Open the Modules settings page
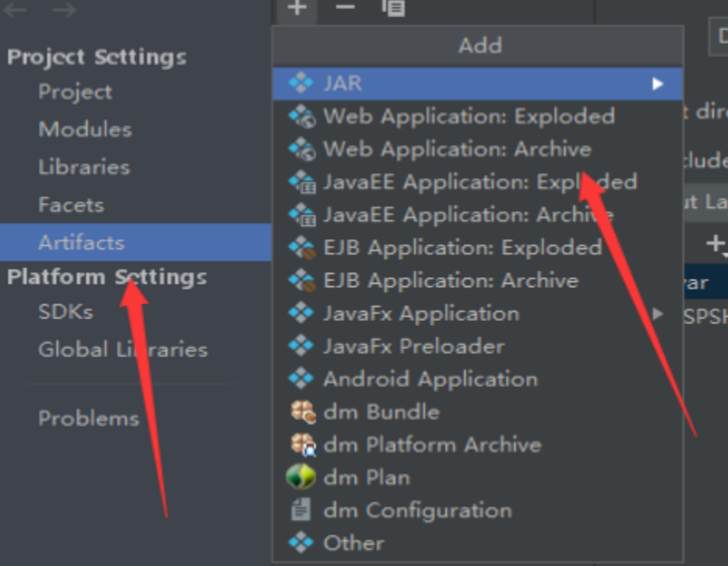 coord(85,129)
